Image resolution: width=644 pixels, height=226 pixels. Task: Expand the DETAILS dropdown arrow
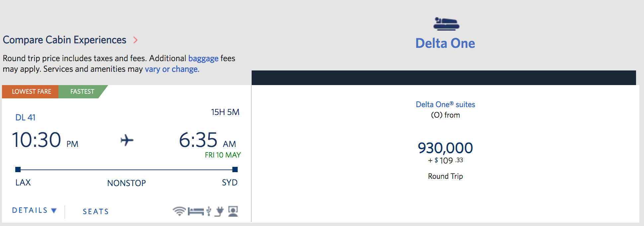tap(54, 210)
